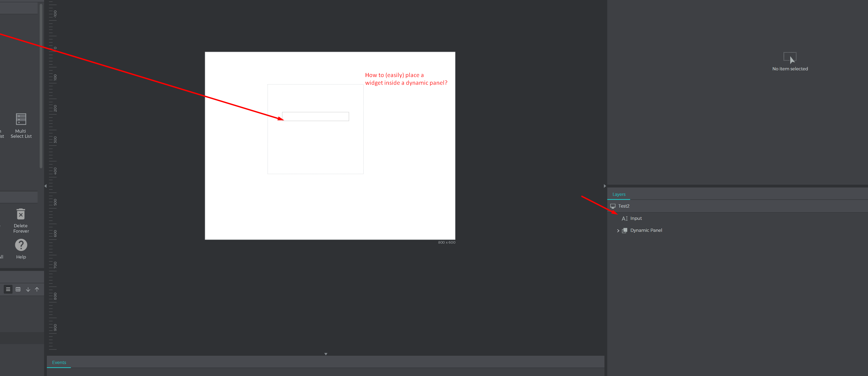Expand the Dynamic Panel tree node
This screenshot has height=376, width=868.
coord(618,231)
